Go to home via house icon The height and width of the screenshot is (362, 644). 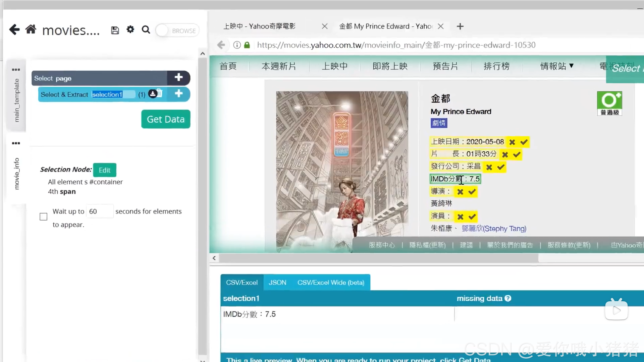tap(31, 29)
